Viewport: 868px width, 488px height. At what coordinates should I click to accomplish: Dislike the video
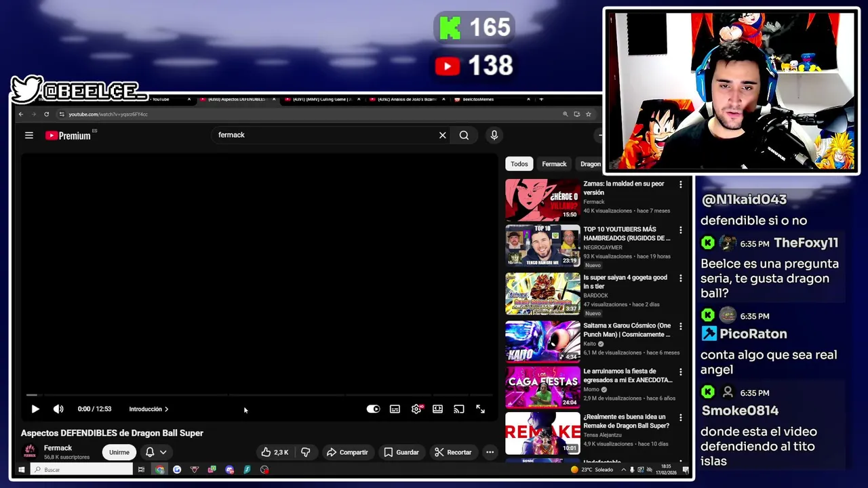point(306,452)
